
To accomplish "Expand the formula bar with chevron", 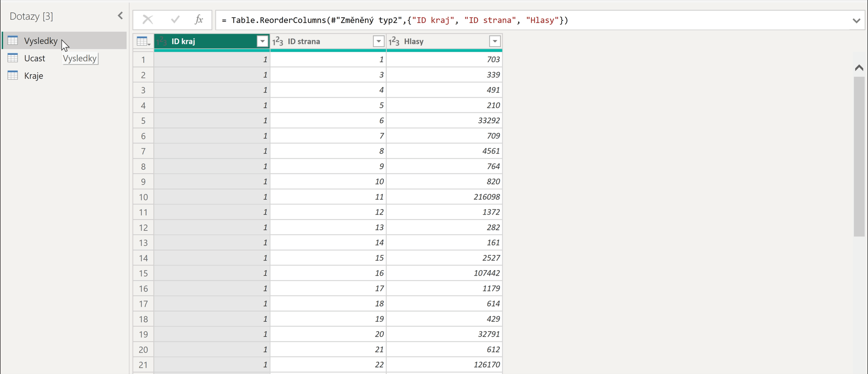I will tap(856, 20).
